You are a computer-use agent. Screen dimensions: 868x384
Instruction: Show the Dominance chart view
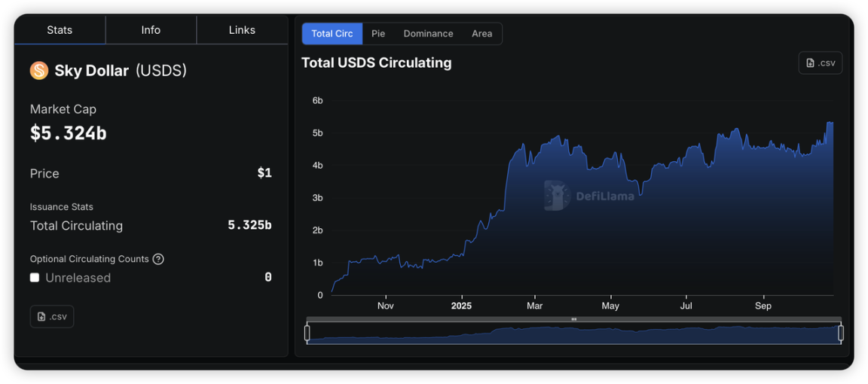428,34
